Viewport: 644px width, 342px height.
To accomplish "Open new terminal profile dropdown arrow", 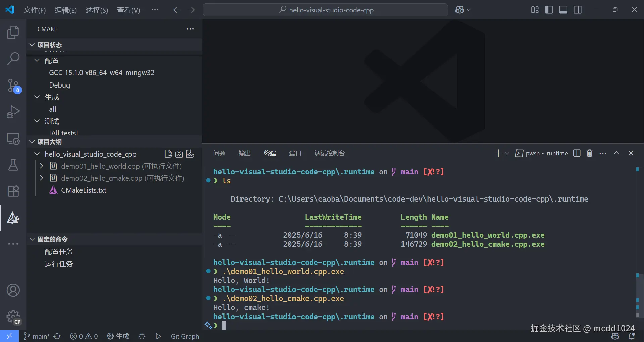I will pos(507,153).
